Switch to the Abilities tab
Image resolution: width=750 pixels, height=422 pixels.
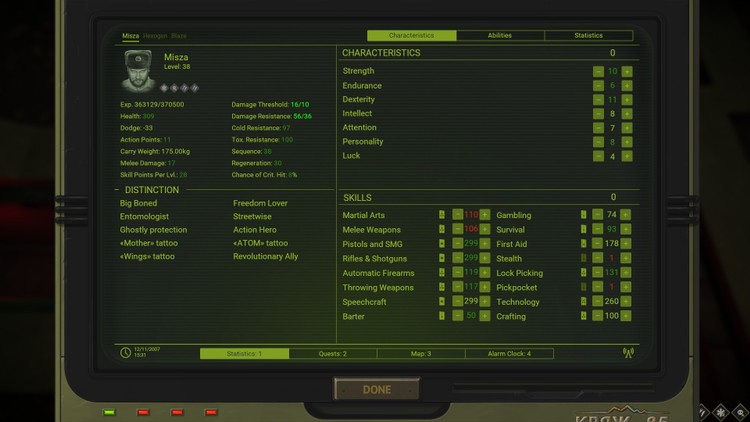(x=500, y=36)
